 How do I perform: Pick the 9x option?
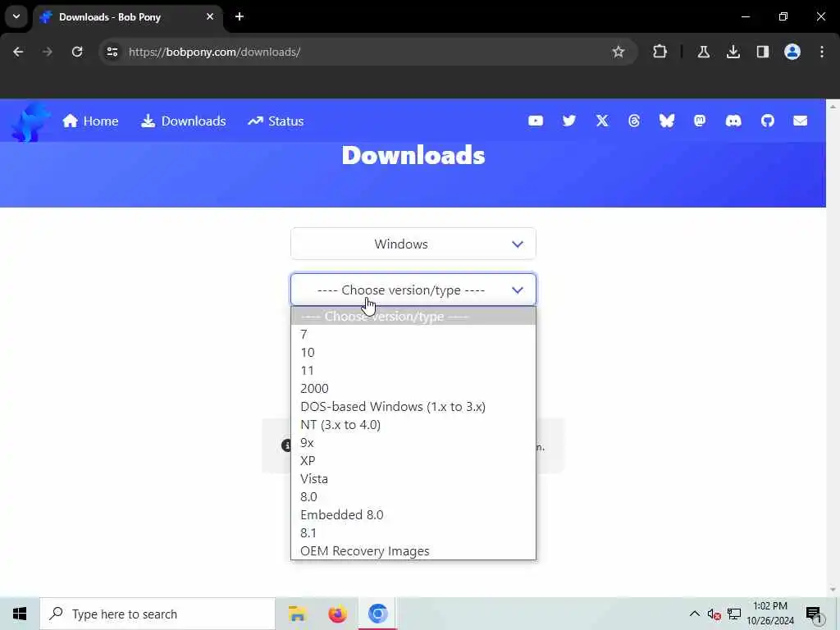[413, 442]
